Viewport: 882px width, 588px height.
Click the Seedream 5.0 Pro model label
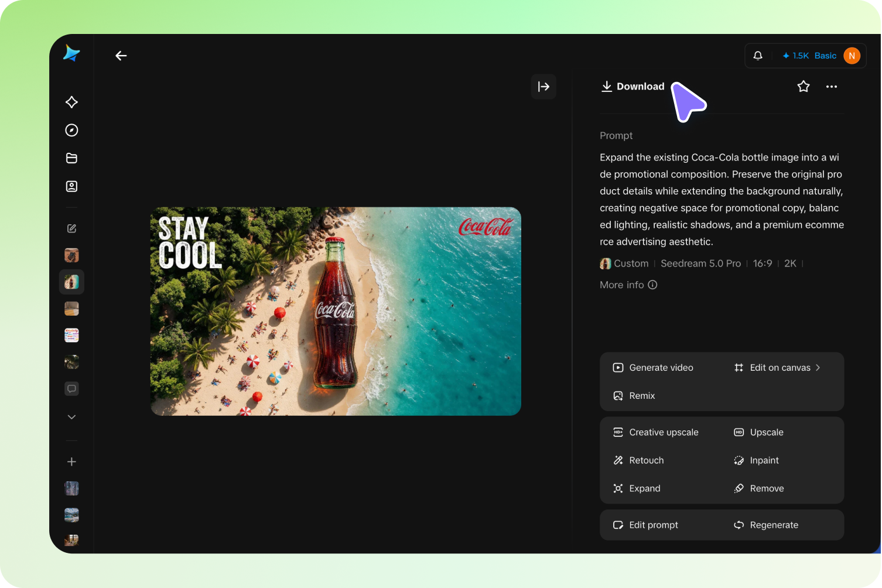[x=700, y=264]
